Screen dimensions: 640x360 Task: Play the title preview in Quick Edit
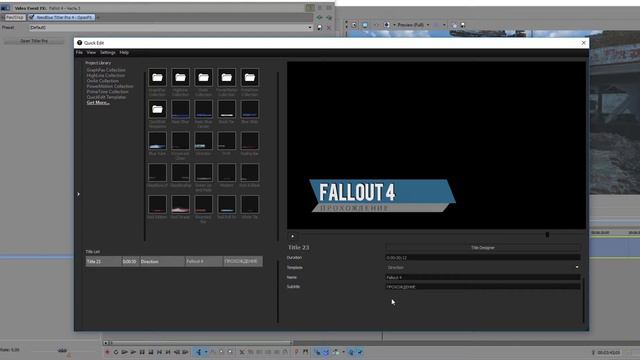pyautogui.click(x=293, y=236)
